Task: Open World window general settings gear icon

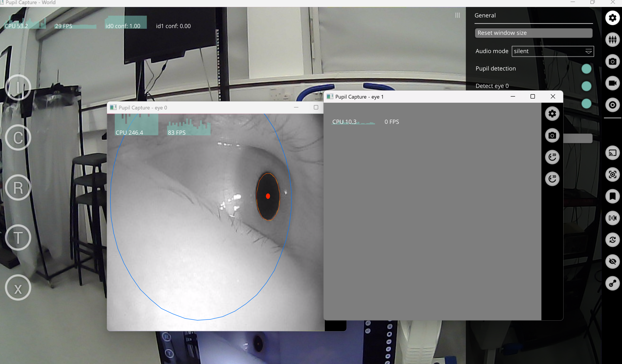Action: 612,18
